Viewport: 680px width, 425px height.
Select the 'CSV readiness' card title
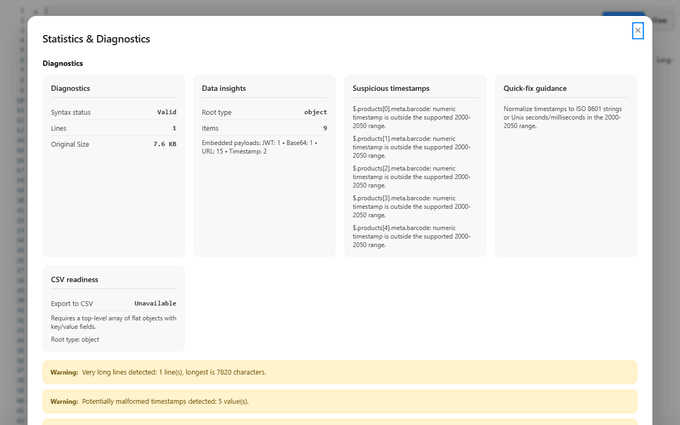click(74, 279)
